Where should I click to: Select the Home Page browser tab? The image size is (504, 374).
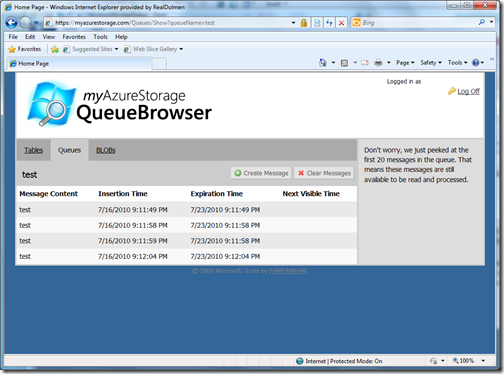[x=79, y=63]
